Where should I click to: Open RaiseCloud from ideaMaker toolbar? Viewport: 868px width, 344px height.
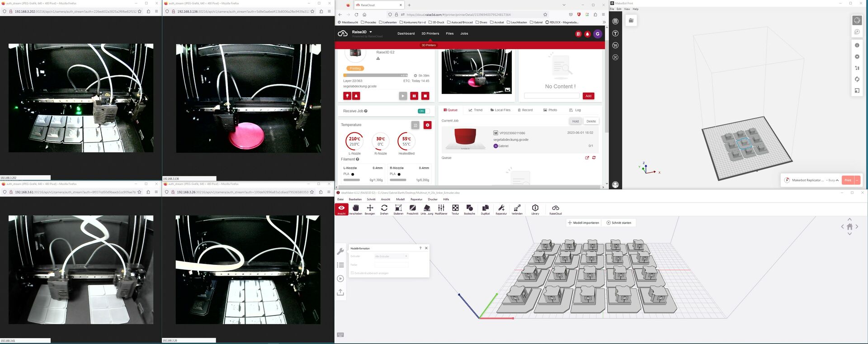pos(556,209)
